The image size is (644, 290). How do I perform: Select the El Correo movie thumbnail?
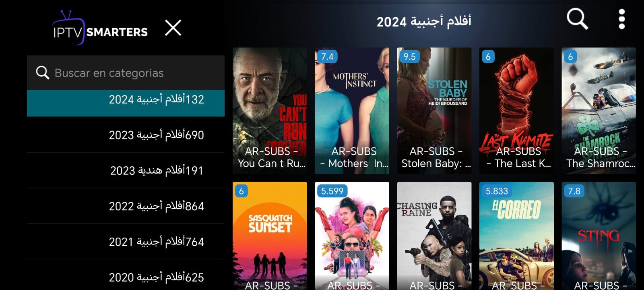coord(516,236)
